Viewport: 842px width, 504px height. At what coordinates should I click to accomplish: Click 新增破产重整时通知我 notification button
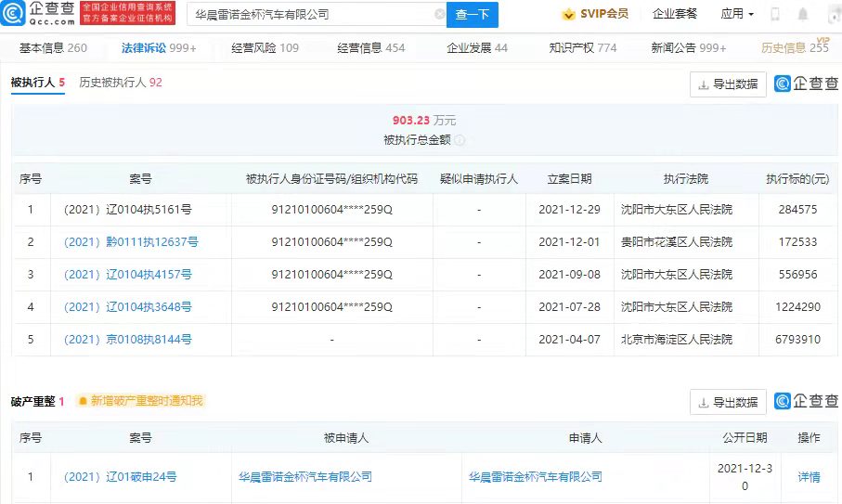point(140,401)
